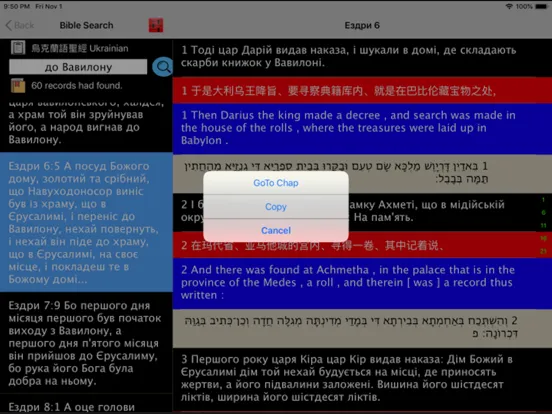Image resolution: width=552 pixels, height=414 pixels.
Task: Check Wi-Fi status icon
Action: tap(509, 6)
